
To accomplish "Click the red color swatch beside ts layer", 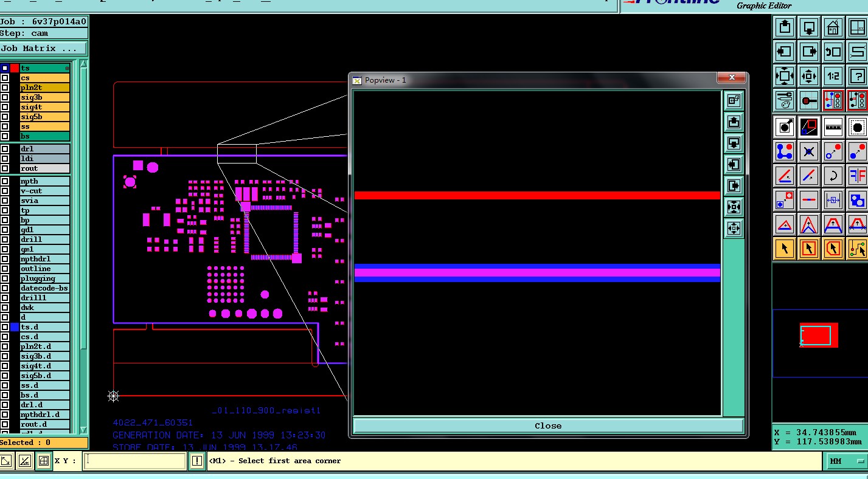I will 15,68.
